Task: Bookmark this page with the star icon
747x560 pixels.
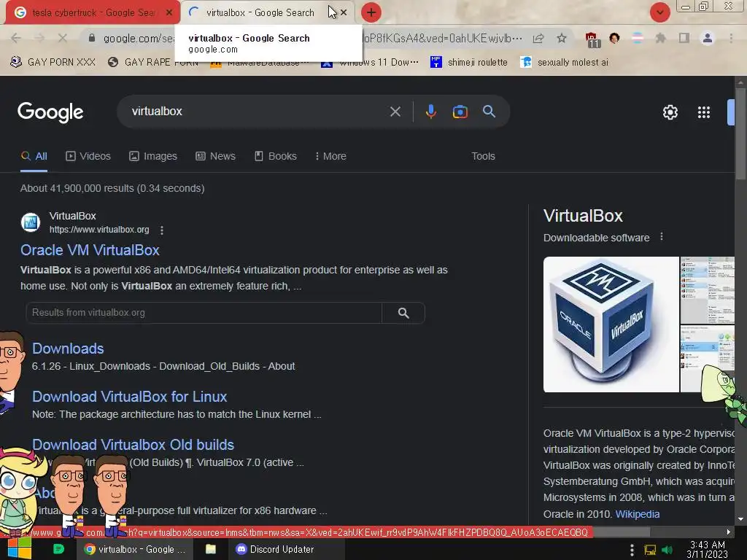Action: click(562, 38)
